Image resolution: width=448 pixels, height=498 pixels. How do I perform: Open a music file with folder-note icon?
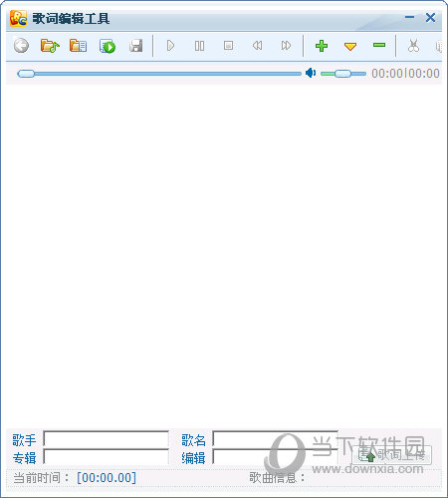[50, 46]
